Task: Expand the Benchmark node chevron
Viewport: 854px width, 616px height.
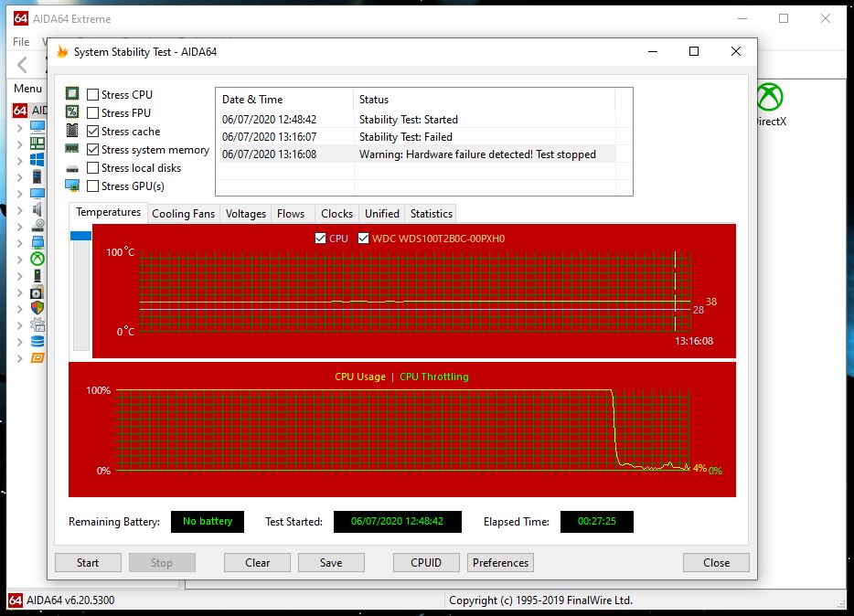Action: coord(19,358)
